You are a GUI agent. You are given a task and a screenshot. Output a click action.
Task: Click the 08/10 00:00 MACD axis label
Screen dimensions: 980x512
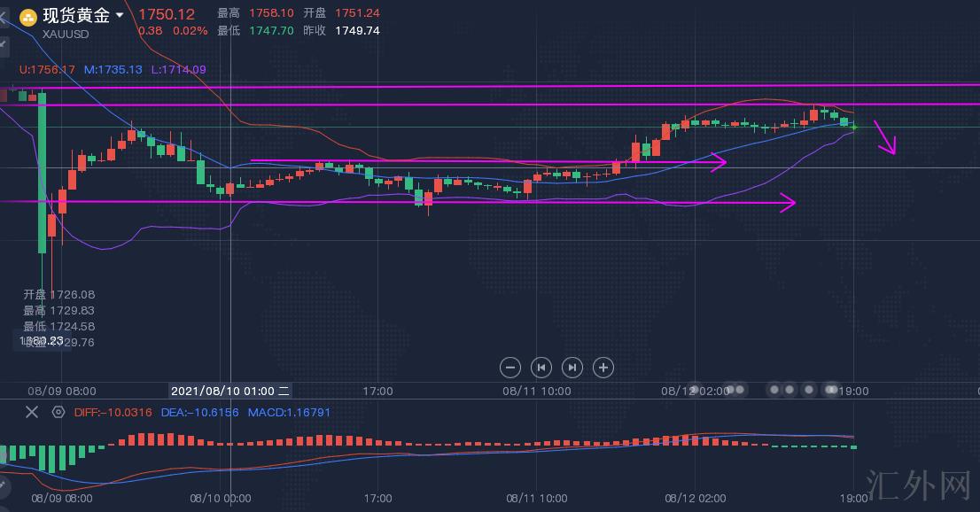pos(221,498)
